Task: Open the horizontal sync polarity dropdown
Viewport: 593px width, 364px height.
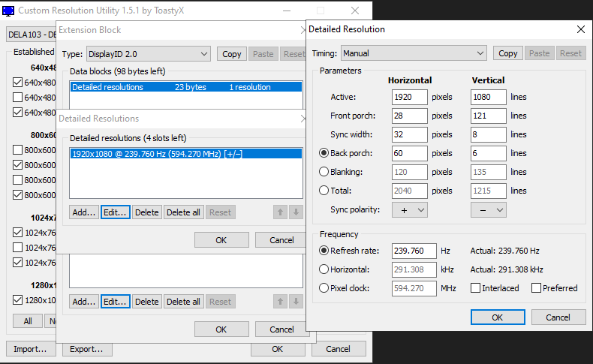Action: 410,210
